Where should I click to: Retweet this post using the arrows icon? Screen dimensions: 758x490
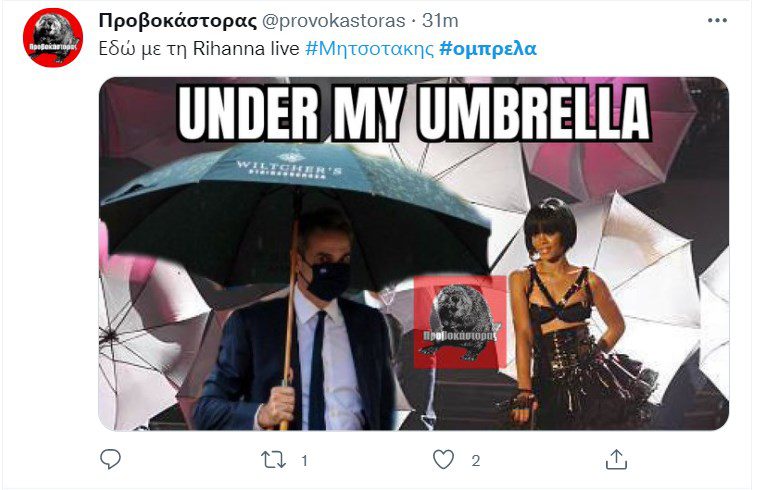[273, 460]
